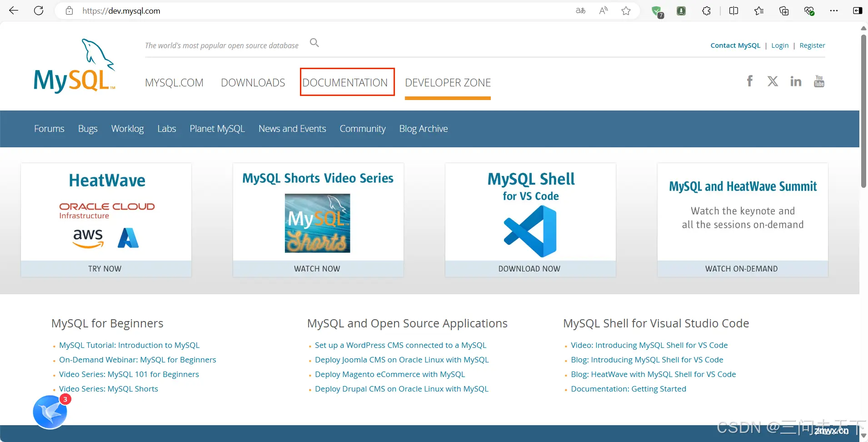
Task: Click the MySQL Shorts video thumbnail
Action: (x=318, y=223)
